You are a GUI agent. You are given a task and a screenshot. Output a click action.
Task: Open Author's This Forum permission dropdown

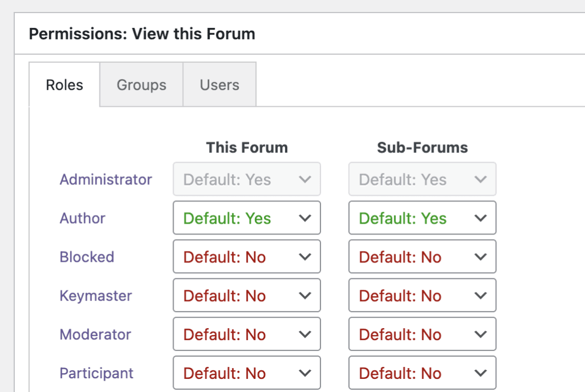coord(246,218)
